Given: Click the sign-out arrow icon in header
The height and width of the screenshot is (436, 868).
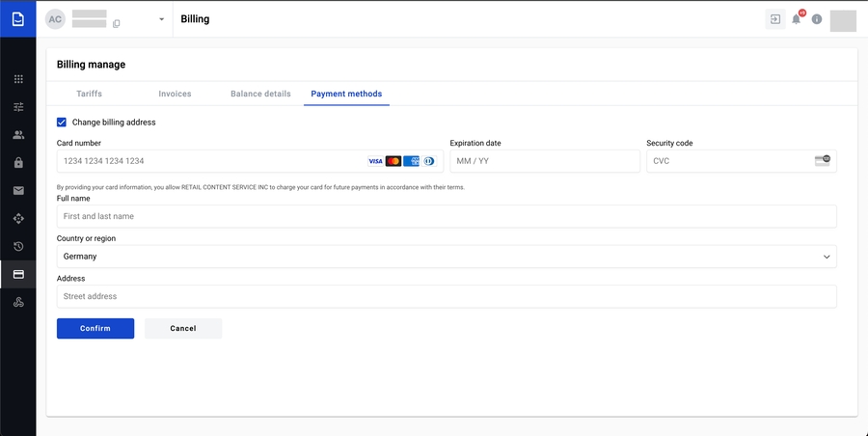Looking at the screenshot, I should click(775, 19).
